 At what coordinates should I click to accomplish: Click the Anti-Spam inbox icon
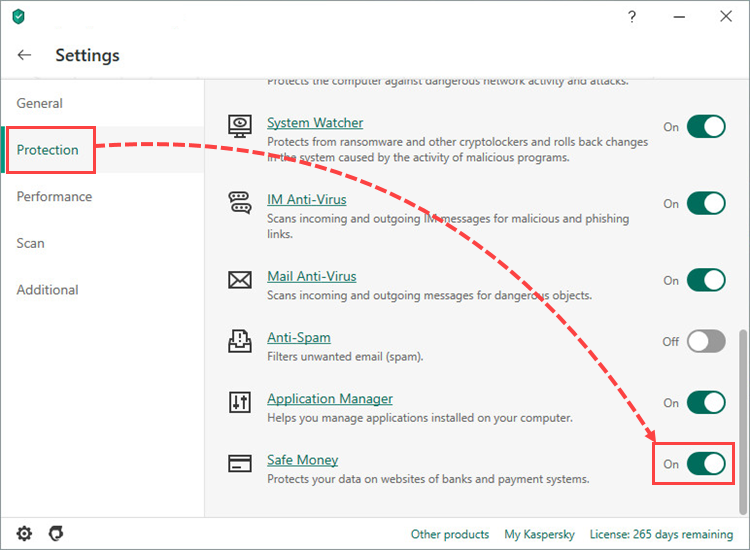240,341
